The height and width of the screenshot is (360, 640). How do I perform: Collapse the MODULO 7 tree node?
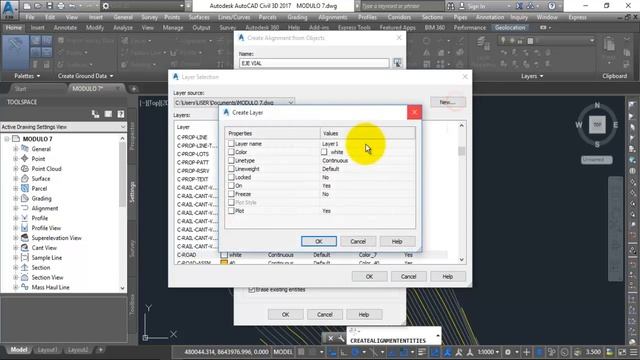[x=7, y=139]
